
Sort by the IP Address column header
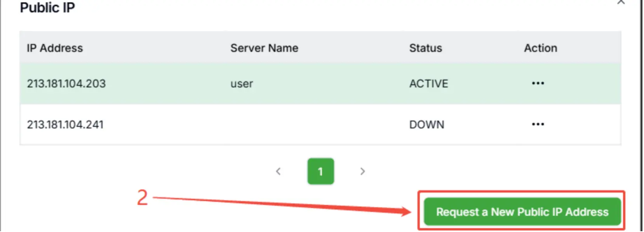(55, 48)
